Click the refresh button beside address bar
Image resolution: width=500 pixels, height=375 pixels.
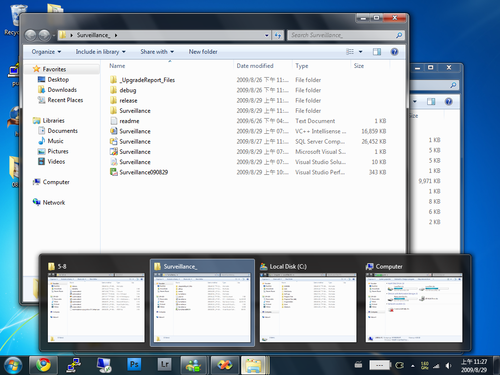(278, 35)
